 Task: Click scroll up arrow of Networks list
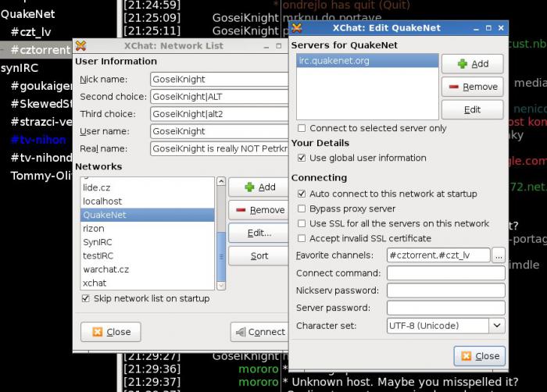click(x=221, y=181)
